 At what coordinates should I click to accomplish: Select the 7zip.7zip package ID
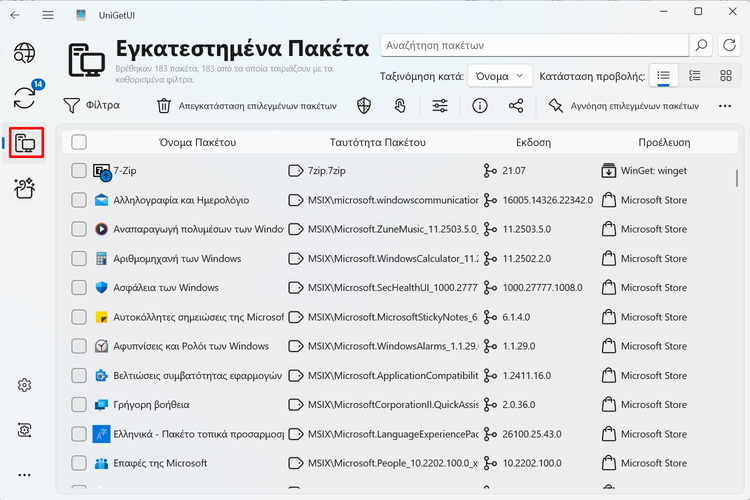pyautogui.click(x=327, y=171)
